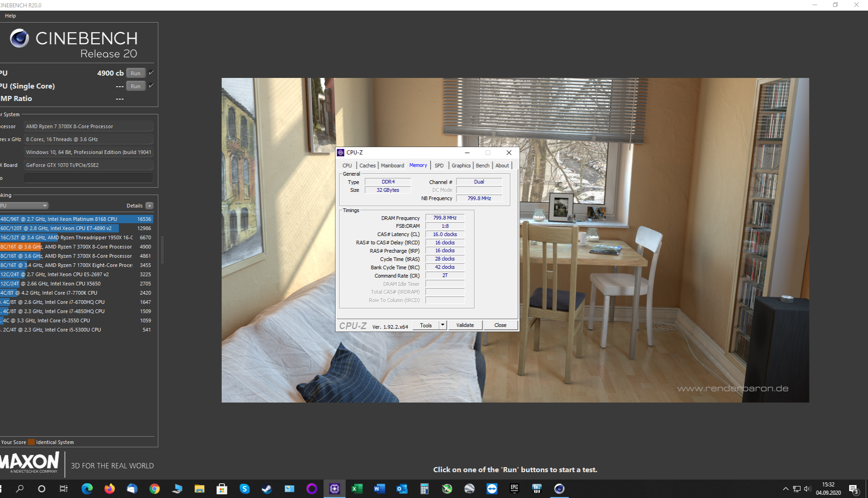The image size is (868, 498).
Task: Select the Ryzen 7 3700X row scoring 4900
Action: (x=77, y=247)
